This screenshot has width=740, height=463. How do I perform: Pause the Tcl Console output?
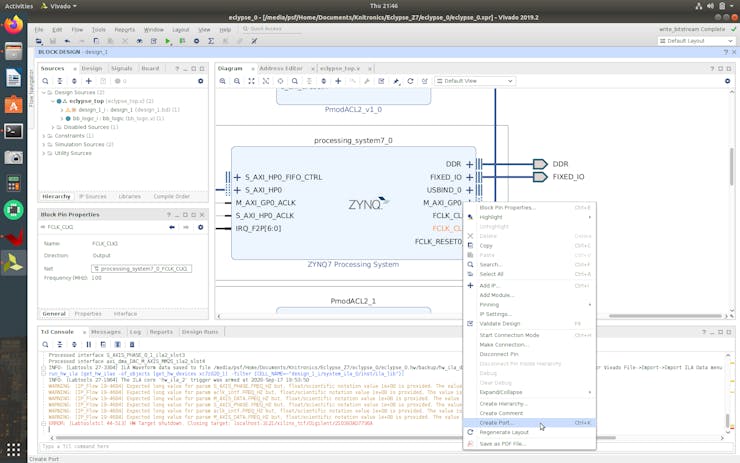pyautogui.click(x=88, y=344)
